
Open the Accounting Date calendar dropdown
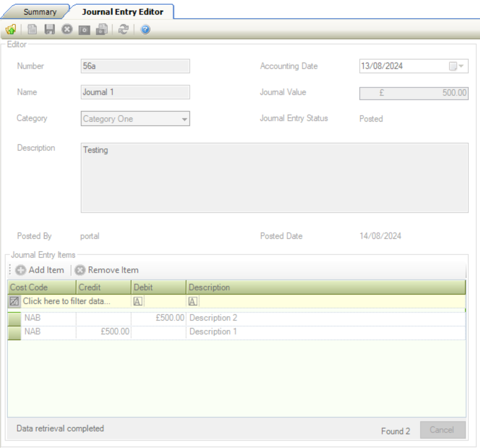tap(456, 67)
